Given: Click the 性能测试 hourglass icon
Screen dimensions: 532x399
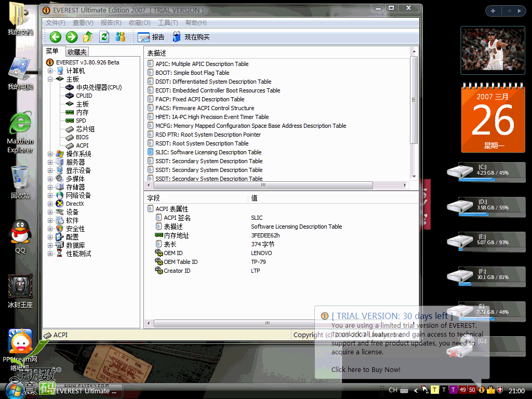Looking at the screenshot, I should 60,254.
